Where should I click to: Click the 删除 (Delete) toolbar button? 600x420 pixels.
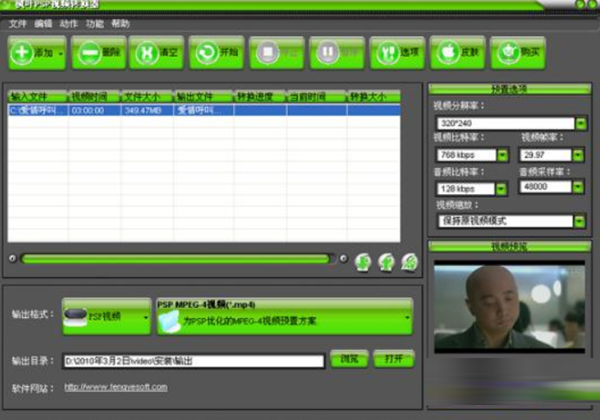[x=98, y=52]
